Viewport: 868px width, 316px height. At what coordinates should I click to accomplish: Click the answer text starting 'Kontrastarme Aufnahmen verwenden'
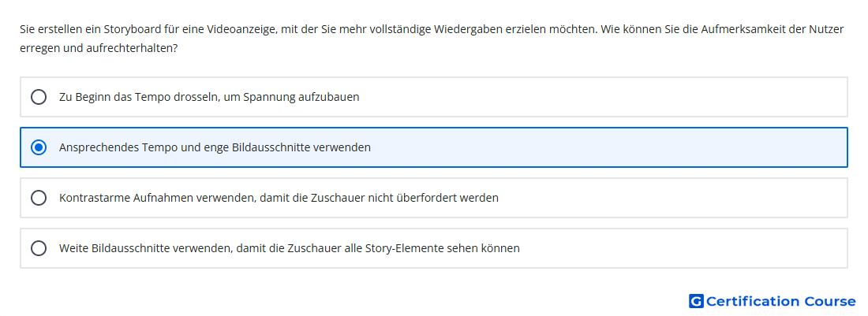279,198
